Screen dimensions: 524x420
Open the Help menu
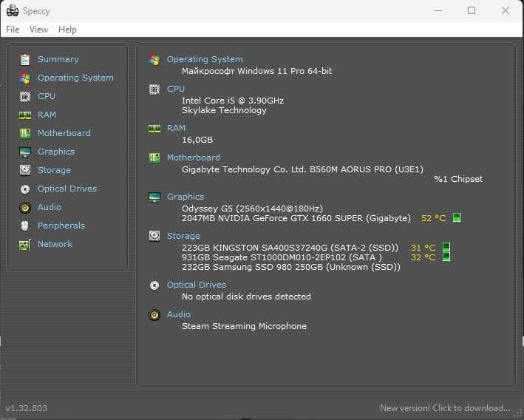(67, 30)
